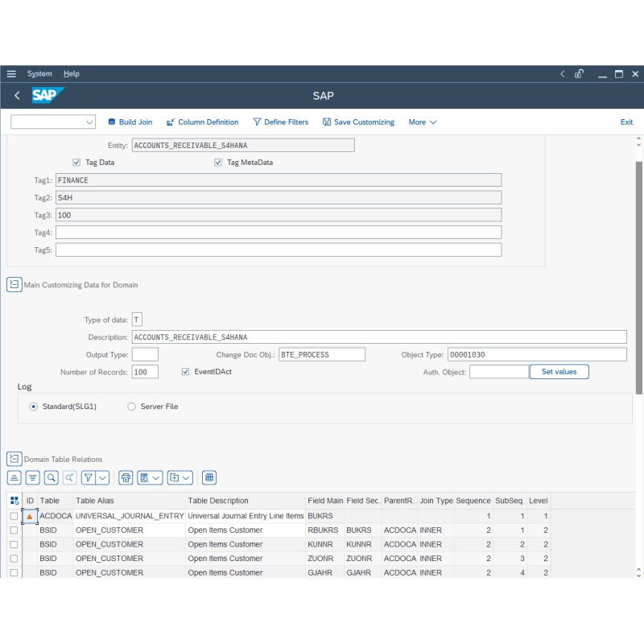Sort table in descending order
This screenshot has width=644, height=644.
(32, 477)
